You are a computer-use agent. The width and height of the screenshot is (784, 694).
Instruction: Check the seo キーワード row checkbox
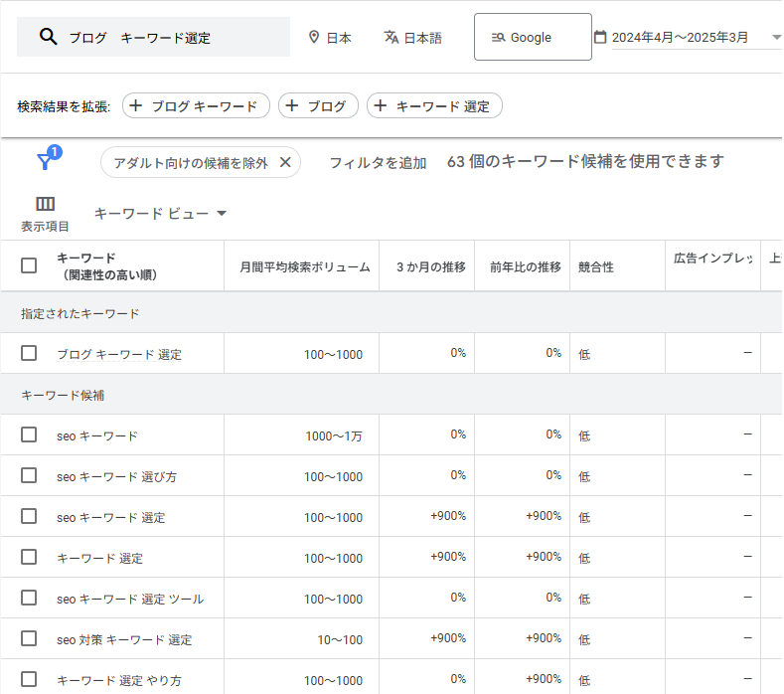click(29, 434)
